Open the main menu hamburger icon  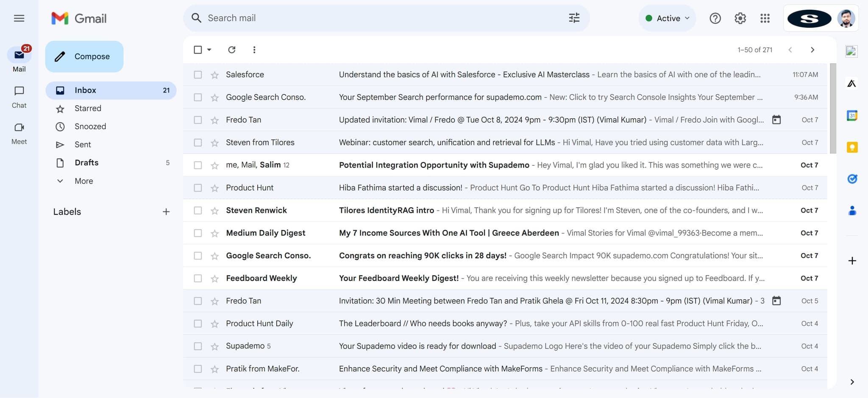19,18
